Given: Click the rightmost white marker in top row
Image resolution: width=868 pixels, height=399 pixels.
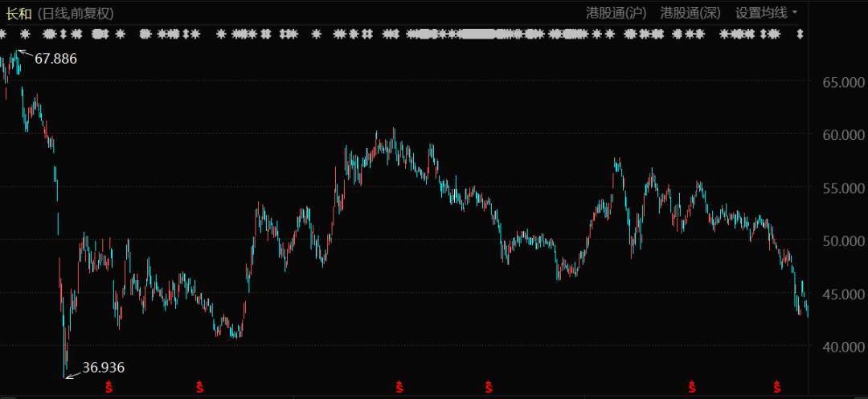Looking at the screenshot, I should click(800, 35).
